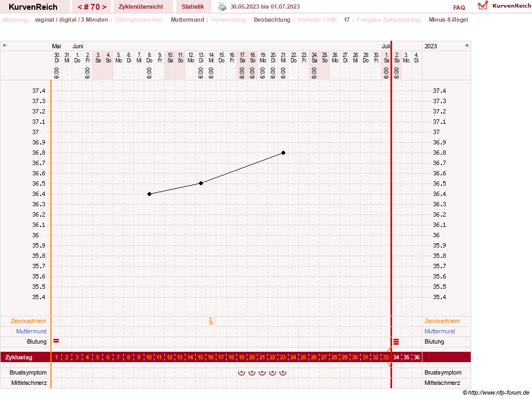Open the FAQ link
The height and width of the screenshot is (399, 532).
[x=459, y=8]
